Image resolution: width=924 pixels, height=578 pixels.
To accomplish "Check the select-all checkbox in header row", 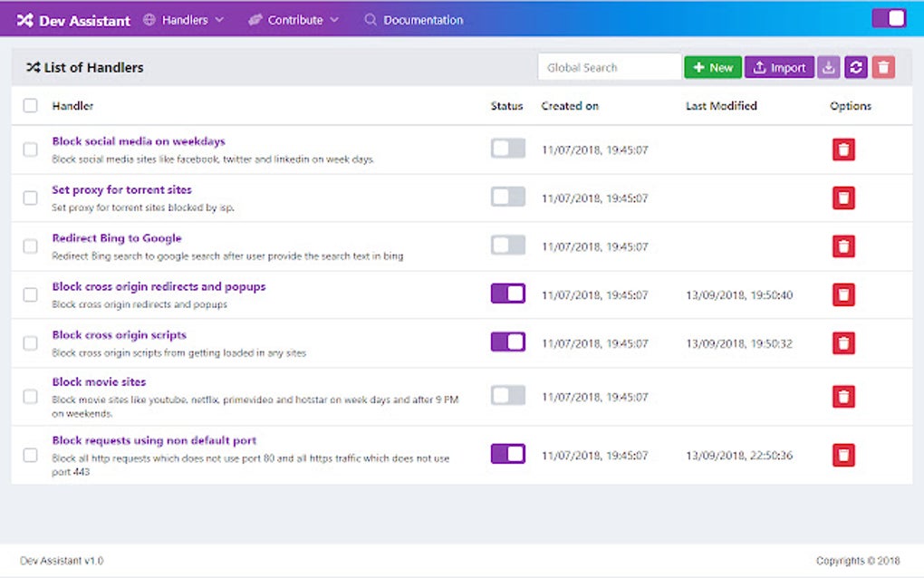I will click(30, 105).
